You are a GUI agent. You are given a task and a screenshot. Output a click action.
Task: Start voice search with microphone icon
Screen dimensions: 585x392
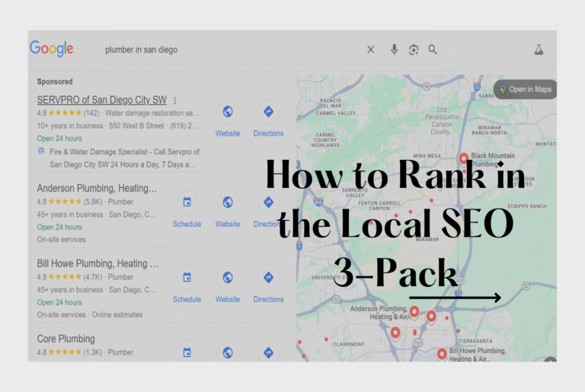point(394,49)
